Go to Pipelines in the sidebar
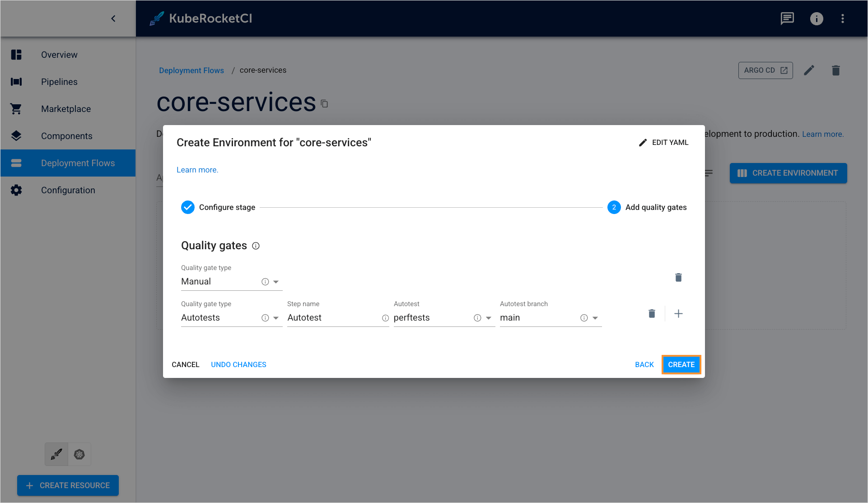Screen dimensions: 868x503 (x=59, y=82)
